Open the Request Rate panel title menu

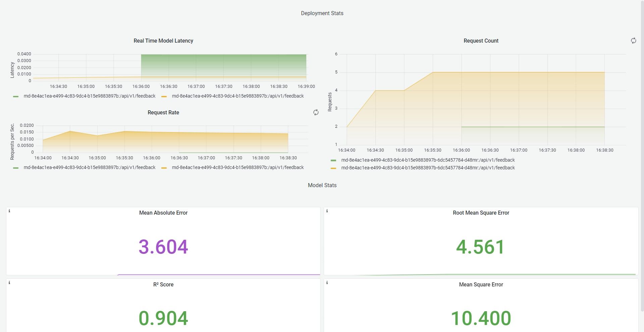click(163, 112)
